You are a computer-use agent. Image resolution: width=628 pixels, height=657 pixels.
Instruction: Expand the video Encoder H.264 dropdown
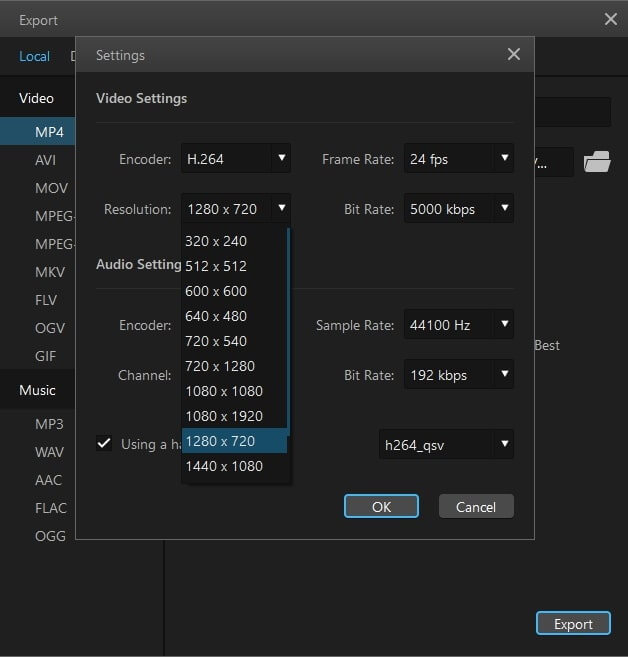[236, 158]
